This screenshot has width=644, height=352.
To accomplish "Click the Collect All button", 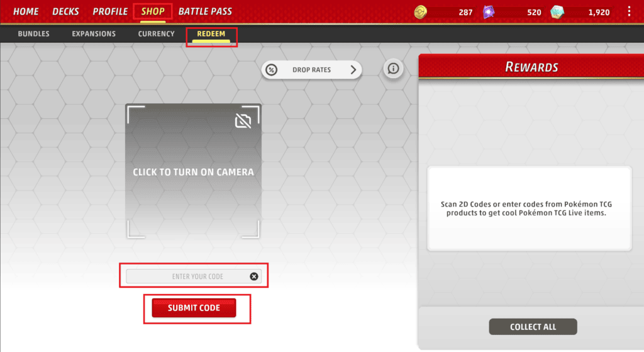I will coord(533,327).
